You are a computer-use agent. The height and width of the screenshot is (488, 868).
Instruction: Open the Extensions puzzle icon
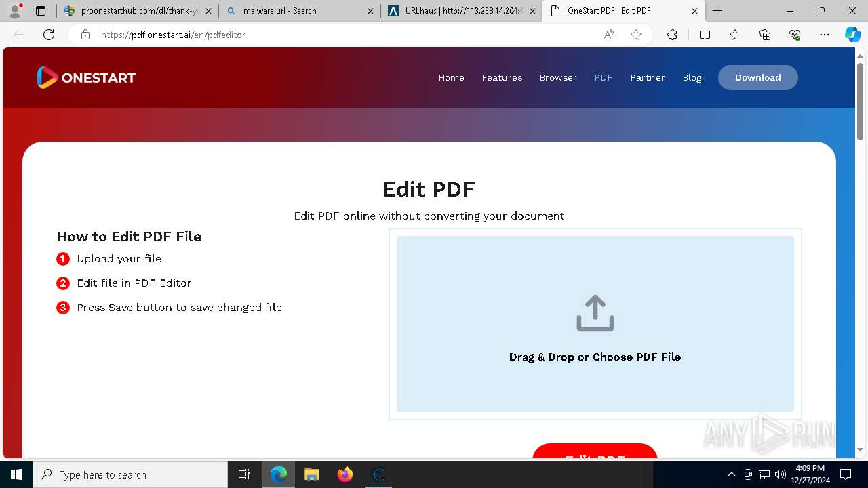pos(672,35)
